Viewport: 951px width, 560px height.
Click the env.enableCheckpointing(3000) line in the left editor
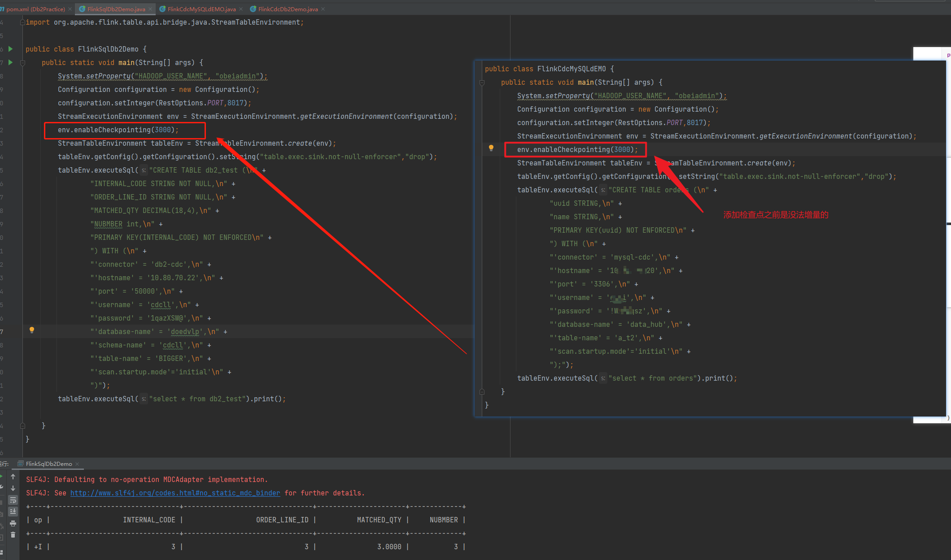click(x=118, y=130)
